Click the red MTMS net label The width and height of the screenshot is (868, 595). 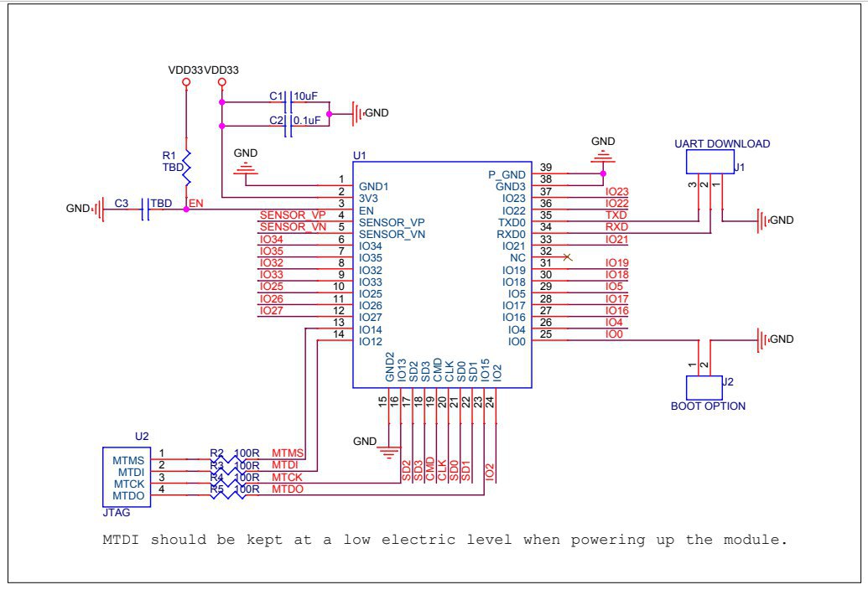point(288,453)
